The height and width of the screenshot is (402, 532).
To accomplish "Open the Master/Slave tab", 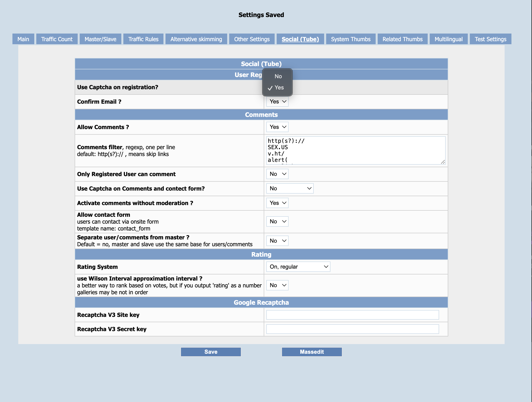I will (x=101, y=39).
